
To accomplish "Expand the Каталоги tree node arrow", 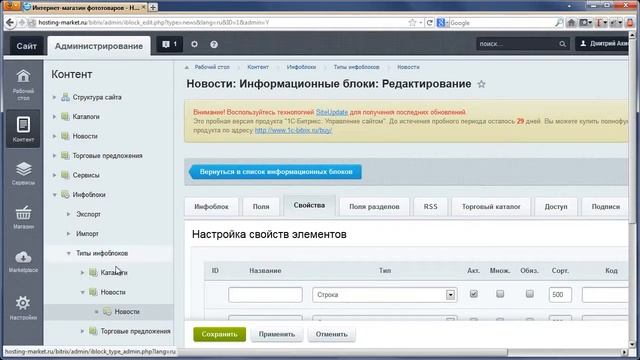I will click(x=54, y=117).
